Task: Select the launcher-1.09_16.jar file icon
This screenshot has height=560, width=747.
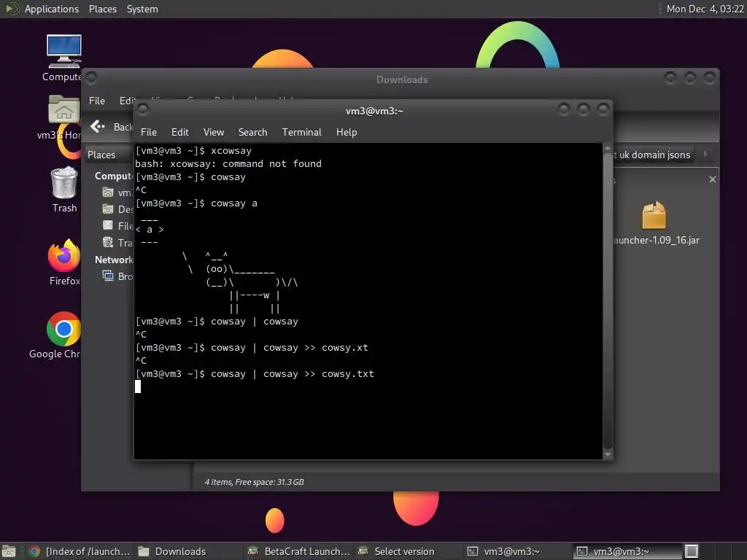Action: point(654,215)
